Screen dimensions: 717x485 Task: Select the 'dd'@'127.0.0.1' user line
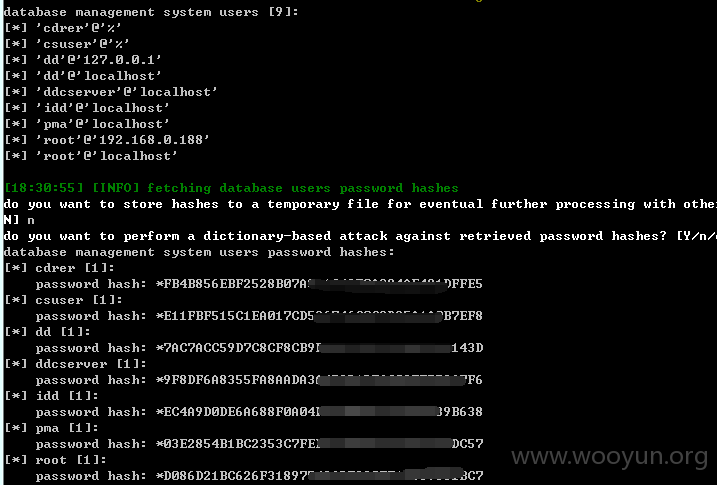83,60
